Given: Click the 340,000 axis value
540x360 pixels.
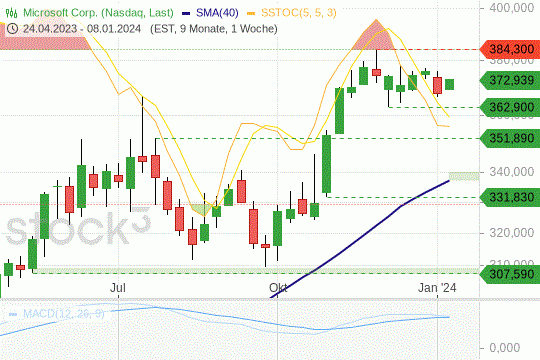Looking at the screenshot, I should coord(511,171).
